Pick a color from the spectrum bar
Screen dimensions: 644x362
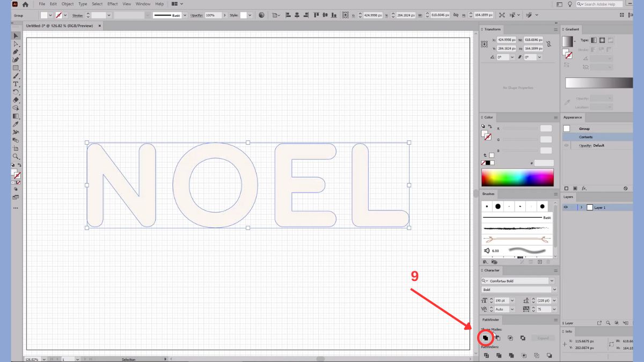pos(517,178)
